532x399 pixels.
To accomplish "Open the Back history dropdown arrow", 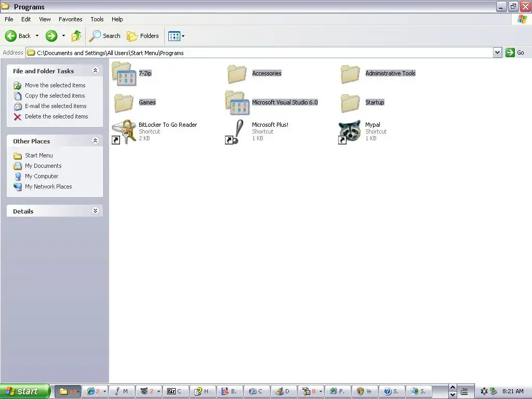I will [x=37, y=36].
